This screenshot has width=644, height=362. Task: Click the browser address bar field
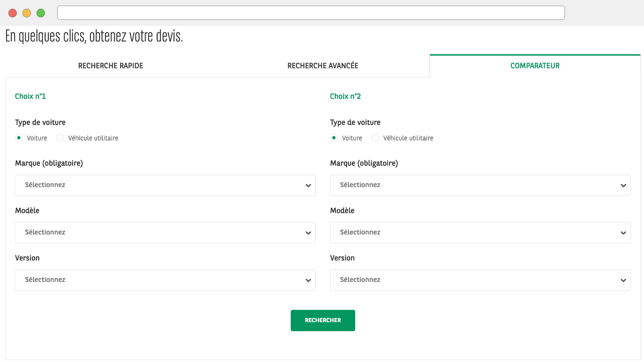point(311,13)
